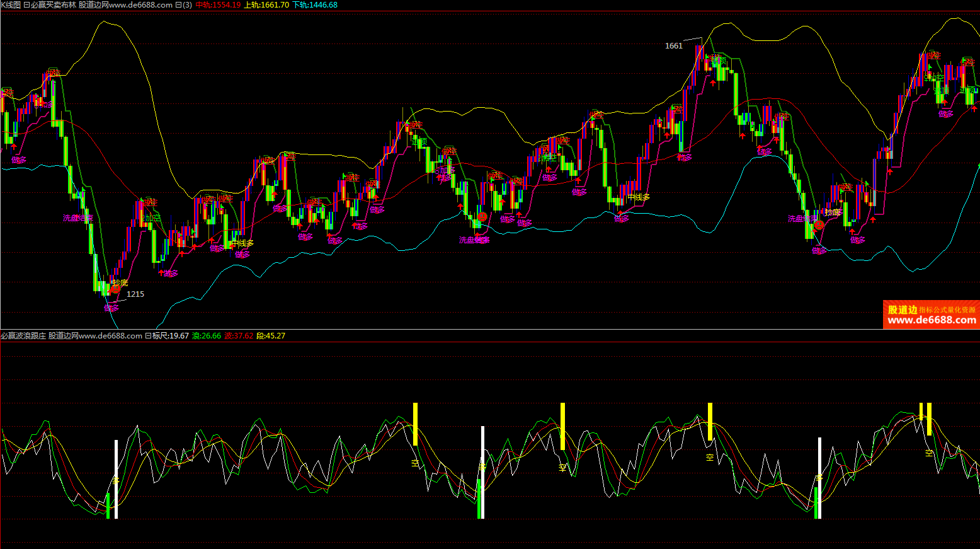The image size is (980, 549).
Task: Click the rightmost red smiley signal icon
Action: pyautogui.click(x=819, y=225)
